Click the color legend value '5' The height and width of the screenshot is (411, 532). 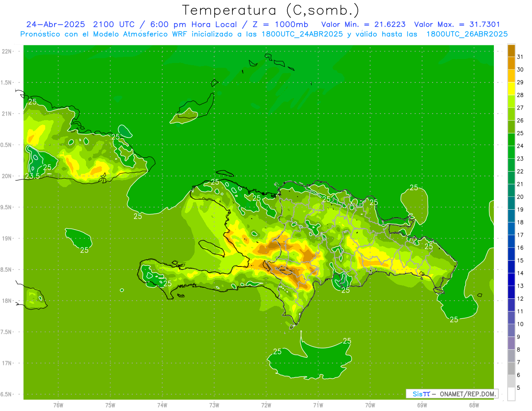point(519,388)
